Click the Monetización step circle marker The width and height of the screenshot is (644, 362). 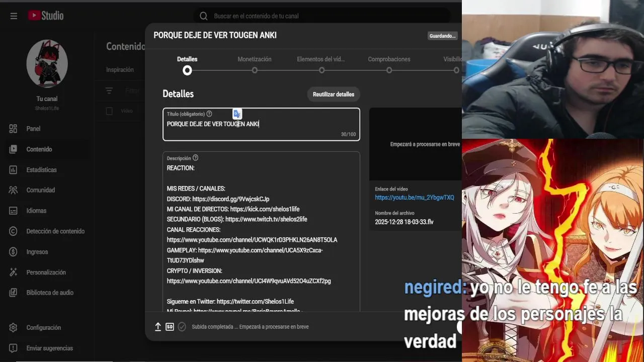coord(255,70)
